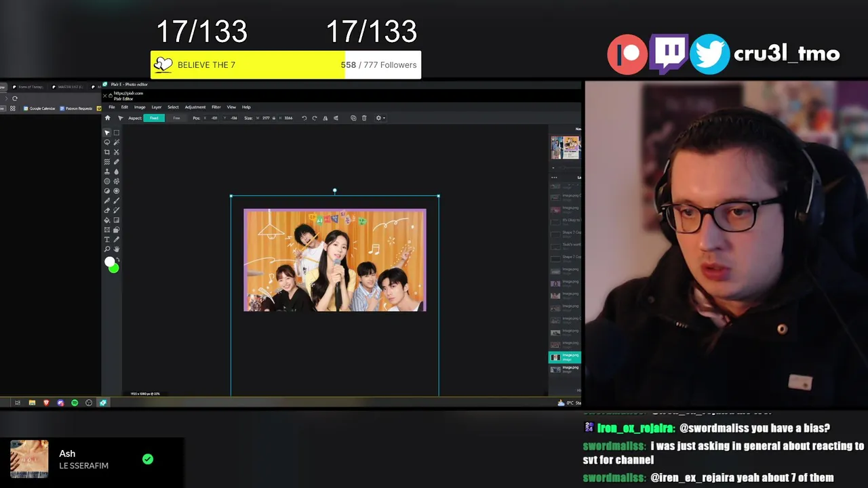Click the Home icon in Pixlr toolbar
The image size is (868, 488).
click(107, 118)
